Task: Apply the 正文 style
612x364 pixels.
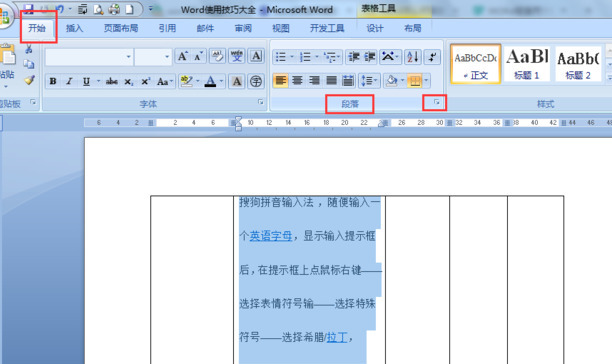Action: 475,64
